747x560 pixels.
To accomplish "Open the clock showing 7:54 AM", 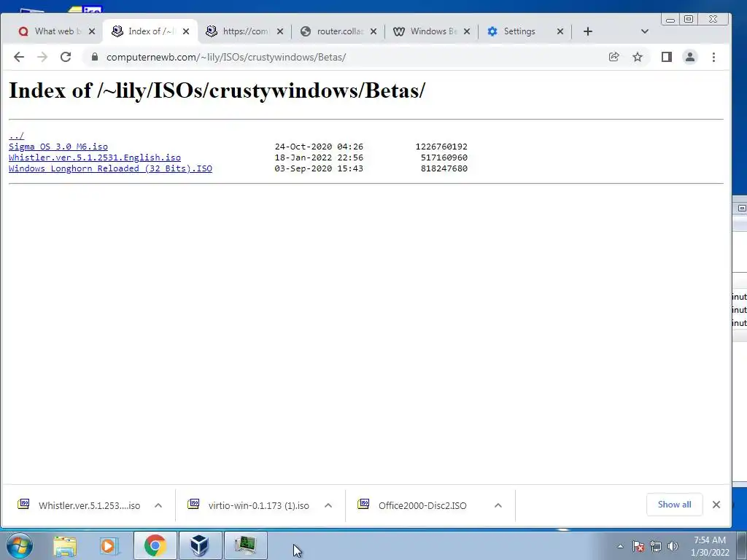I will tap(709, 546).
